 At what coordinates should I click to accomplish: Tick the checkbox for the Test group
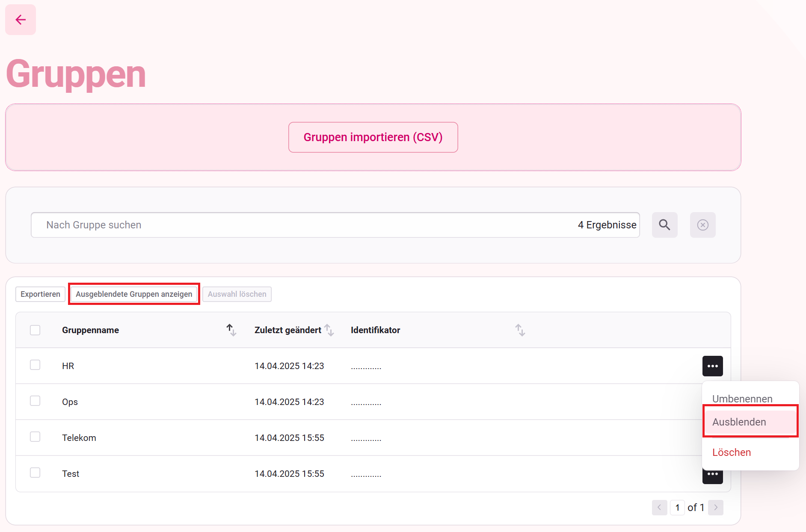coord(35,473)
